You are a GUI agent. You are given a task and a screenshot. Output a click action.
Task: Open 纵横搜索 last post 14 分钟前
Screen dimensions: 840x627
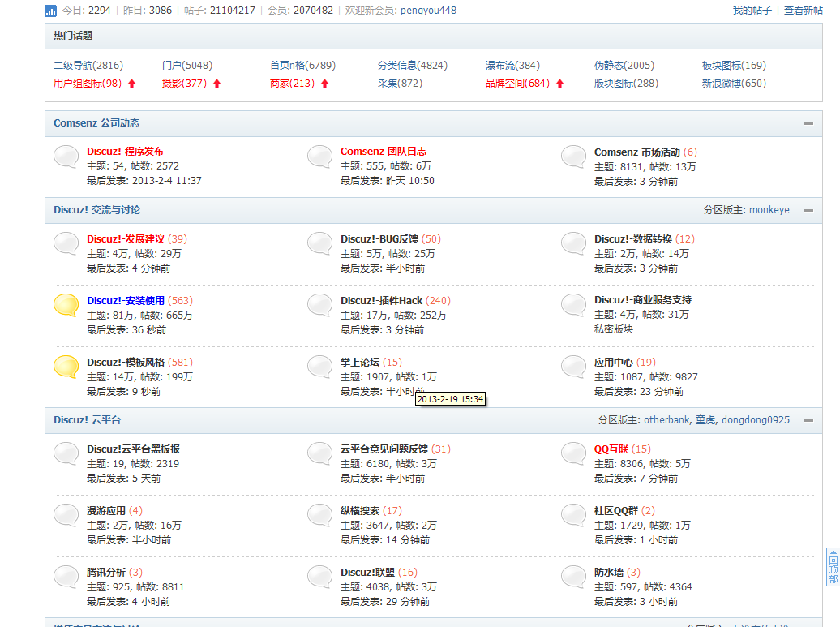click(x=408, y=540)
